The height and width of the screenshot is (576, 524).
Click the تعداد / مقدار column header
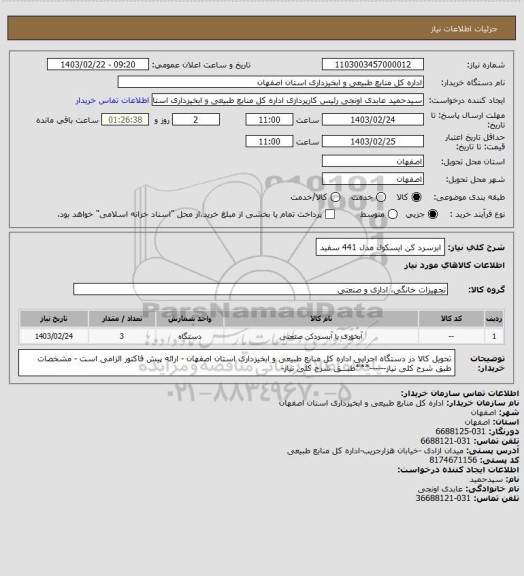[122, 318]
